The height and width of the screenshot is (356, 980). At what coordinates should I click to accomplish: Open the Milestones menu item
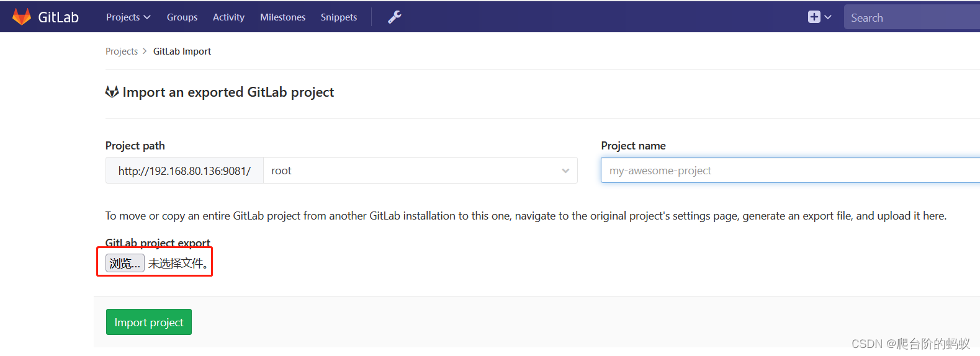point(282,17)
